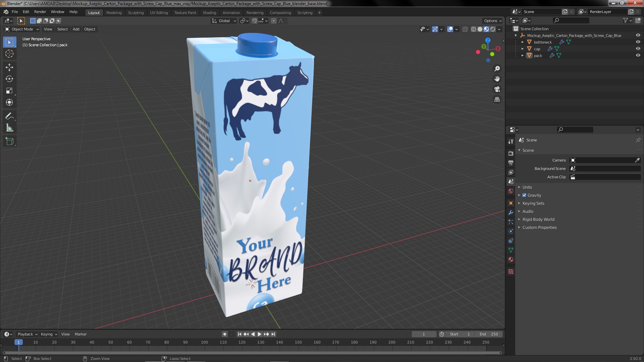Toggle auto keying record button
644x362 pixels.
coord(225,334)
